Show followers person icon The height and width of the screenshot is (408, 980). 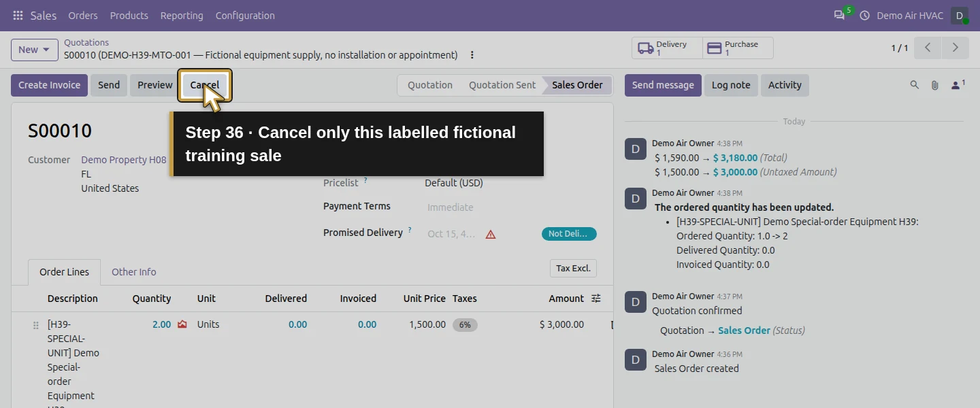click(958, 85)
